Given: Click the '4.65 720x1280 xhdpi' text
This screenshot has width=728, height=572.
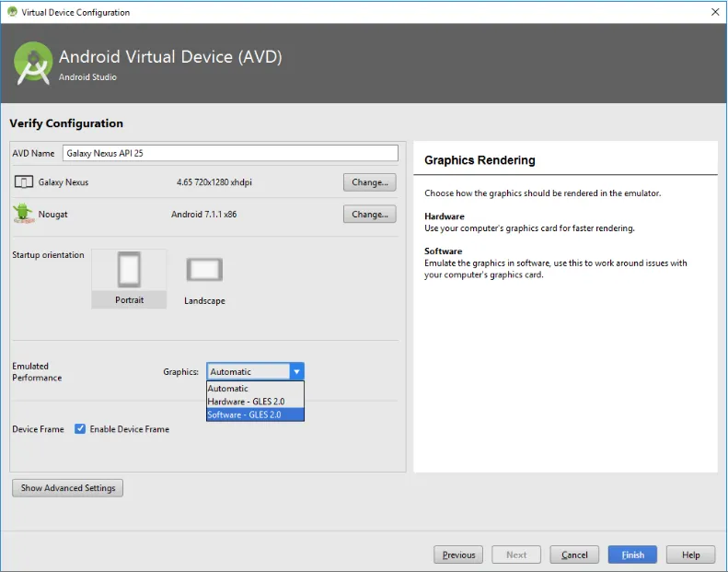Looking at the screenshot, I should pos(214,182).
